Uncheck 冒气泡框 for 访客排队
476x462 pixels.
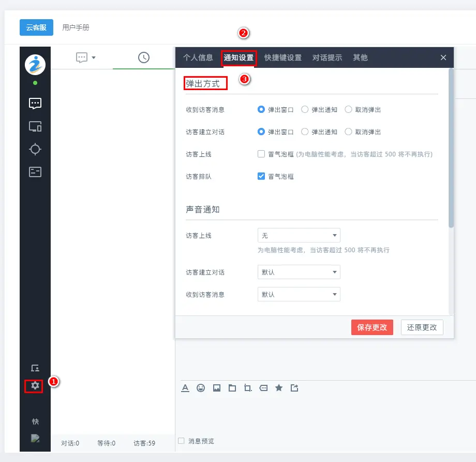[x=261, y=176]
